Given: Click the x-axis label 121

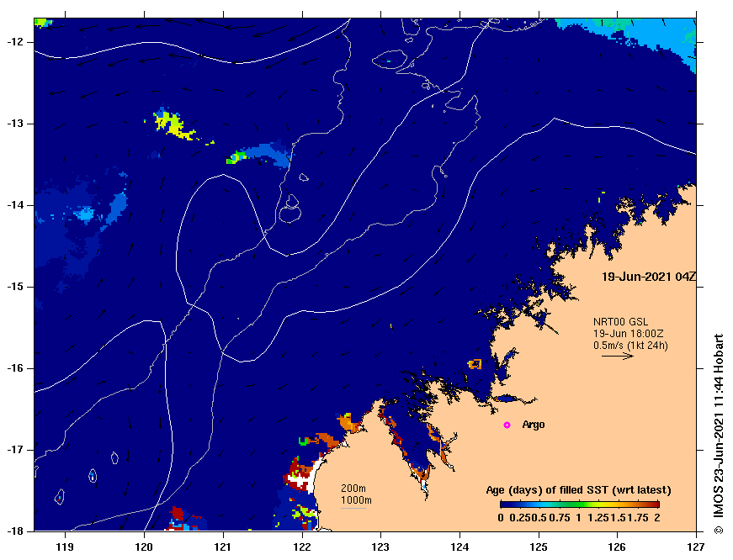Looking at the screenshot, I should (222, 547).
